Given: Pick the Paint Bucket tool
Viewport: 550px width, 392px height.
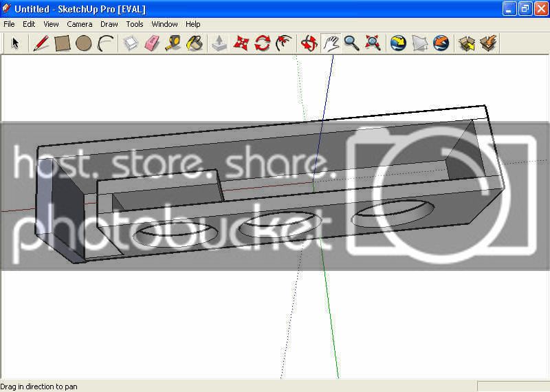Looking at the screenshot, I should (x=195, y=43).
